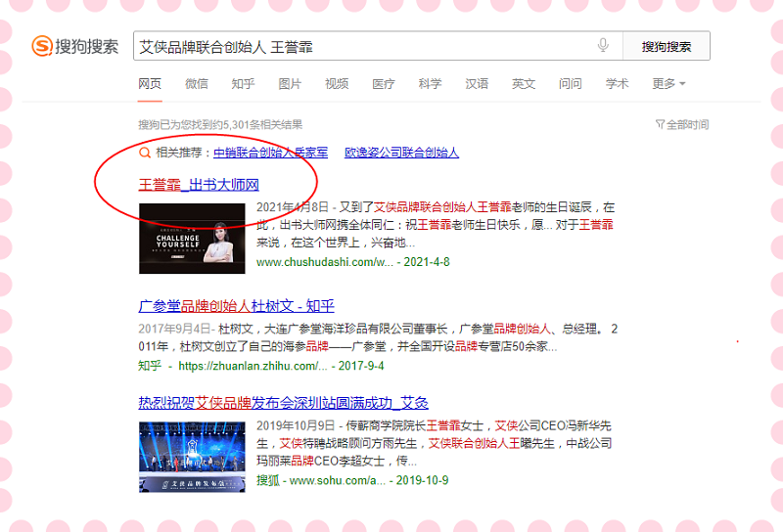Image resolution: width=783 pixels, height=532 pixels.
Task: Switch to the 微信 tab
Action: [x=197, y=84]
